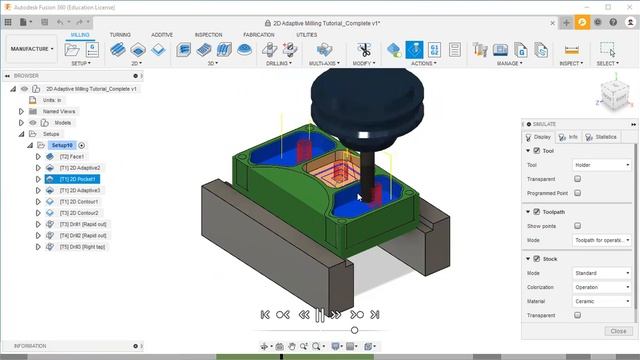Open the MANUFACTURE workspace dropdown
Screen dimensions: 640x360
pyautogui.click(x=32, y=49)
